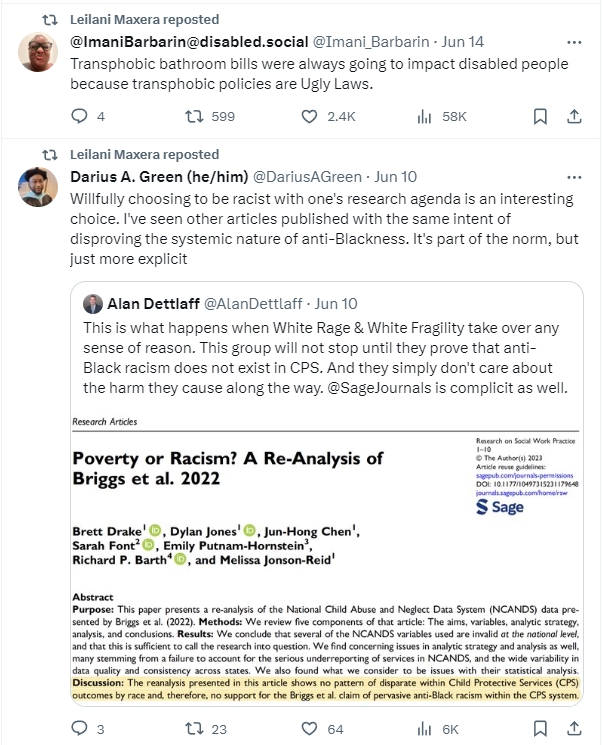The image size is (602, 745).
Task: Bookmark Darius A. Green's tweet
Action: click(x=540, y=728)
